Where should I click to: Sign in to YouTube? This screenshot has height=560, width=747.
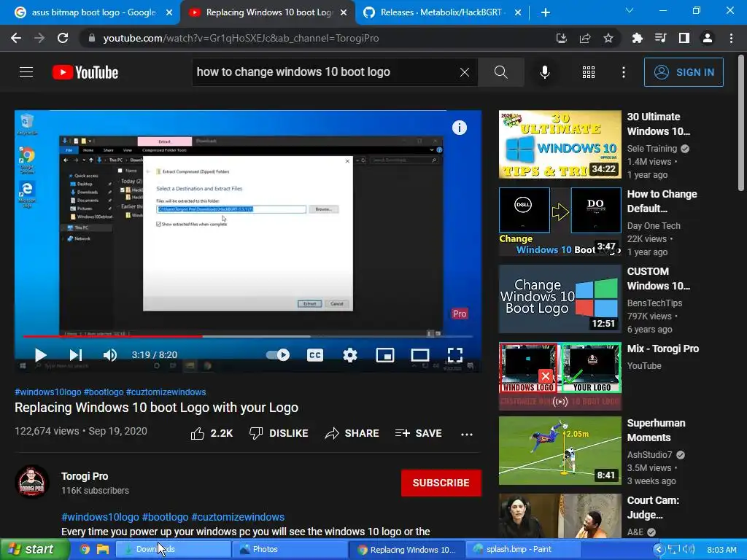pyautogui.click(x=684, y=72)
